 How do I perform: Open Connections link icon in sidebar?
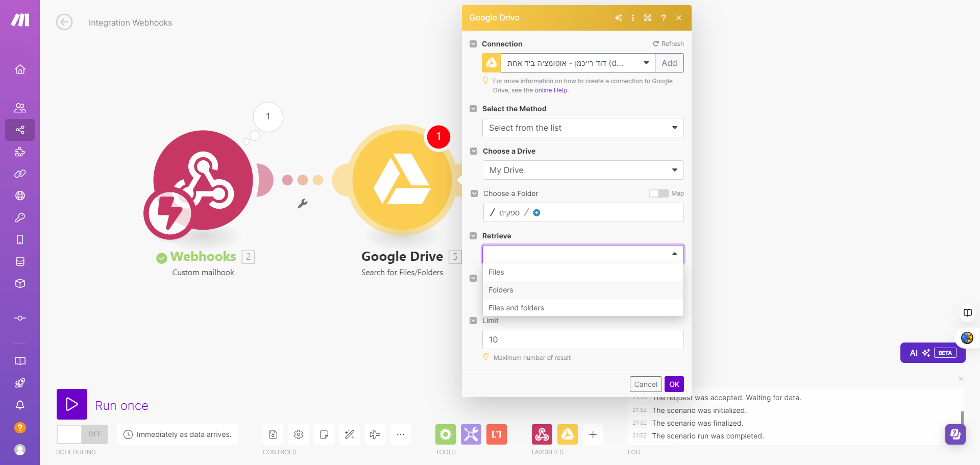coord(20,174)
